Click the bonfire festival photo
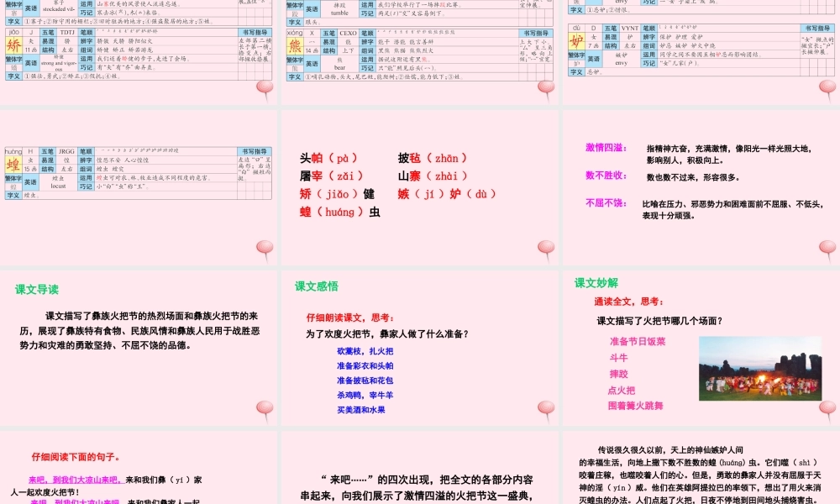This screenshot has height=504, width=840. (759, 369)
